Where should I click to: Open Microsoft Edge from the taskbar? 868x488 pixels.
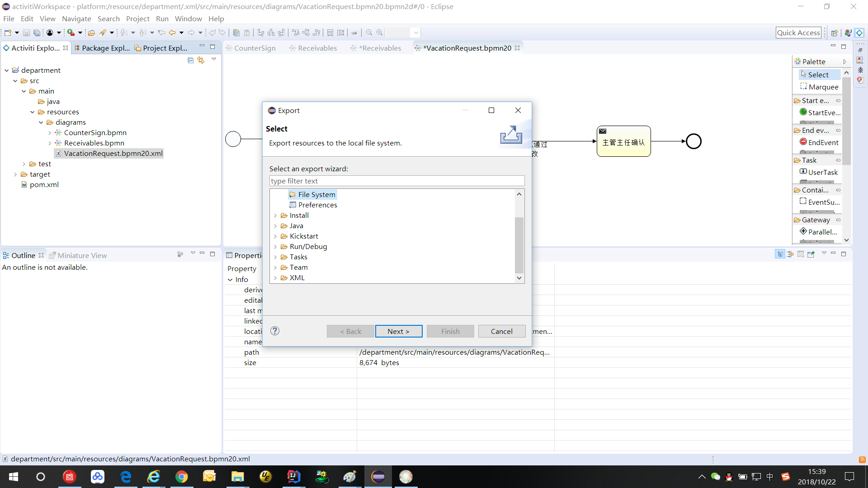[126, 477]
